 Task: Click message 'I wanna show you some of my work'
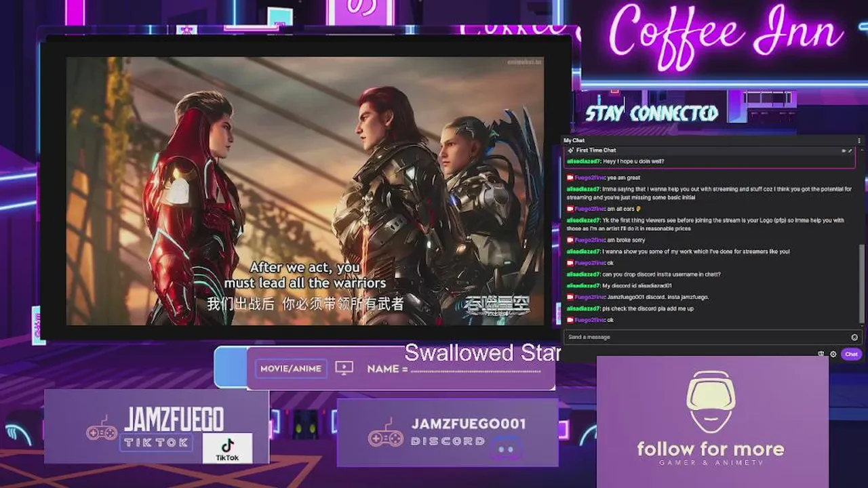click(696, 251)
